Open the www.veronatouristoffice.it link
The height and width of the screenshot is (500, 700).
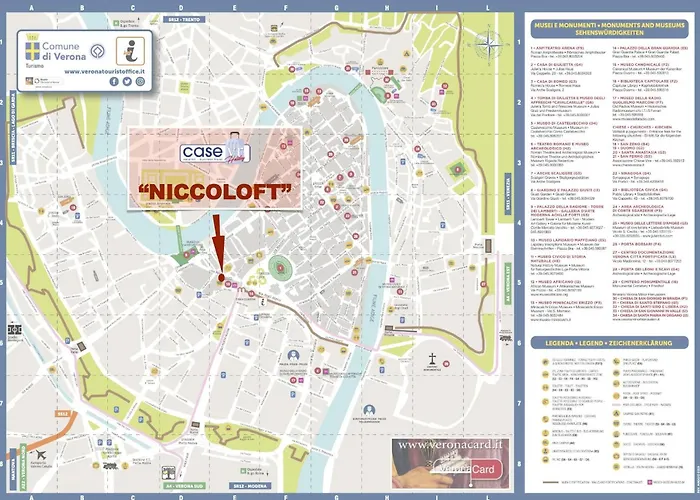point(104,71)
